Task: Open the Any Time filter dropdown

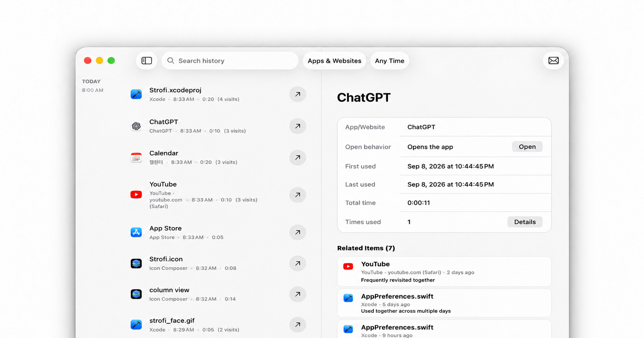Action: tap(389, 61)
